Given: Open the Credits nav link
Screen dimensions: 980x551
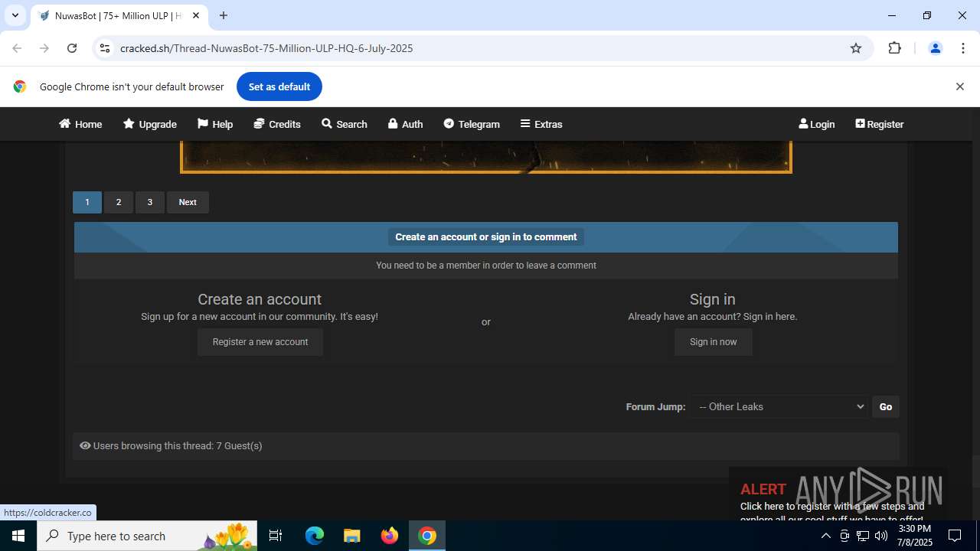Looking at the screenshot, I should pos(277,124).
